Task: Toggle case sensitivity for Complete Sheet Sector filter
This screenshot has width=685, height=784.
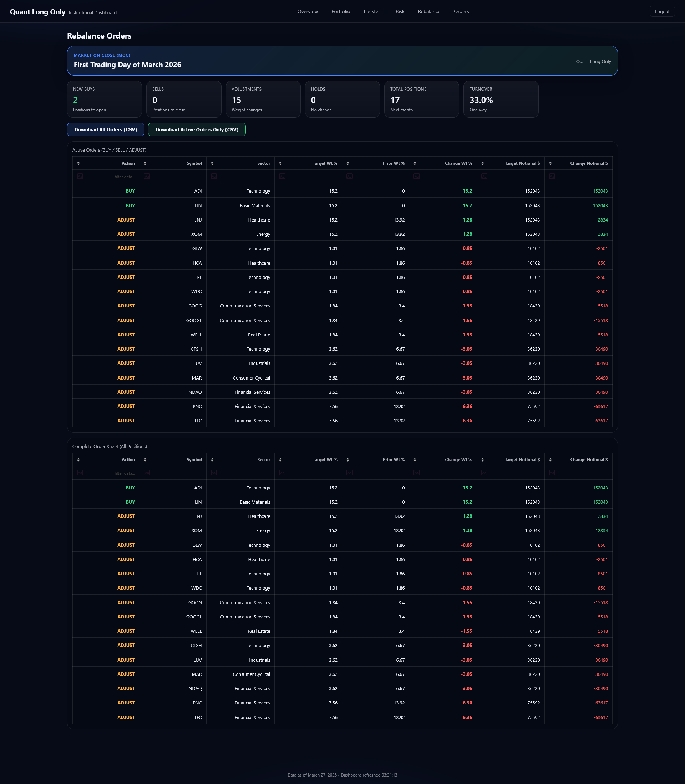Action: pos(214,473)
